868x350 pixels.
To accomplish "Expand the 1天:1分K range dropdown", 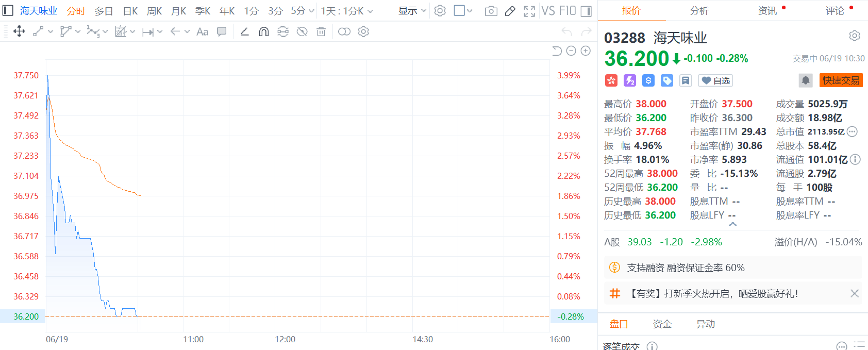I will pyautogui.click(x=347, y=11).
